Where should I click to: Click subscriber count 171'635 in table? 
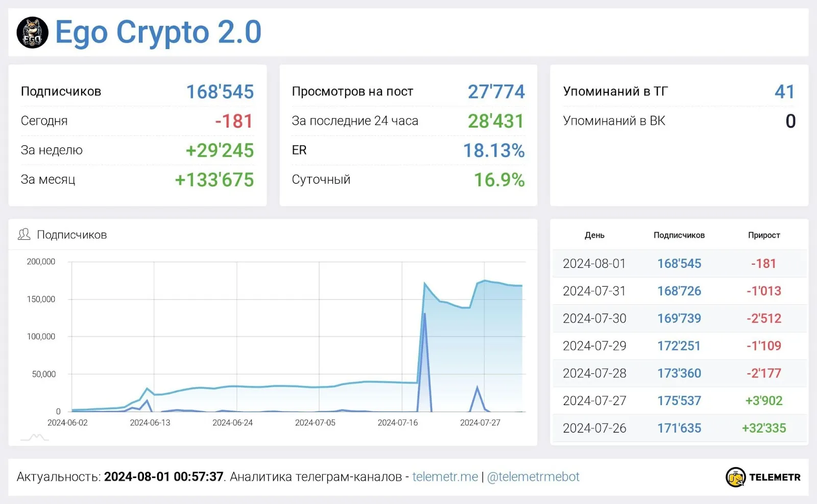pyautogui.click(x=679, y=429)
